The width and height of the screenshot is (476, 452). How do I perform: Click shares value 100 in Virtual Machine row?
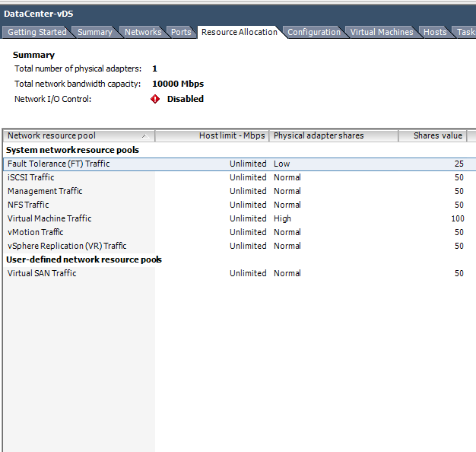click(x=458, y=218)
